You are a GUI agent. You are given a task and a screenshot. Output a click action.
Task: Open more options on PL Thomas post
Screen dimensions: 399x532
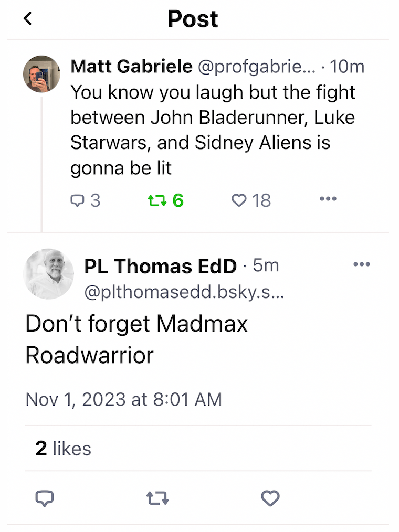[x=362, y=264]
